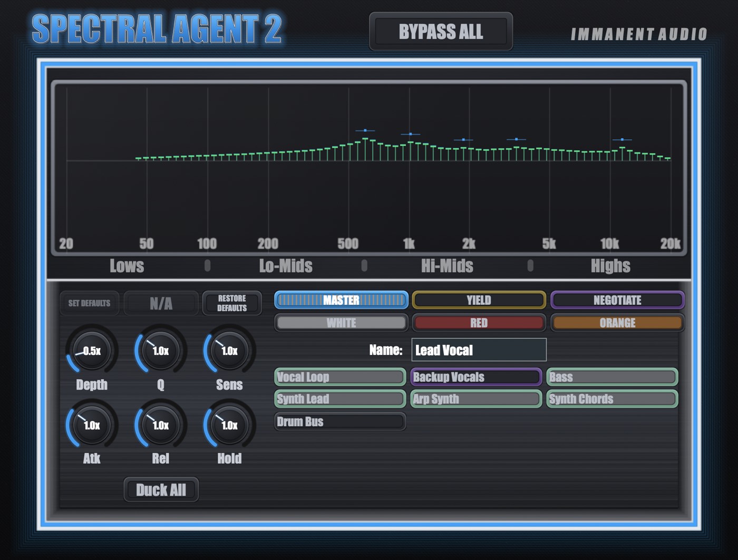This screenshot has height=560, width=738.
Task: Click the N/A display button
Action: click(161, 303)
